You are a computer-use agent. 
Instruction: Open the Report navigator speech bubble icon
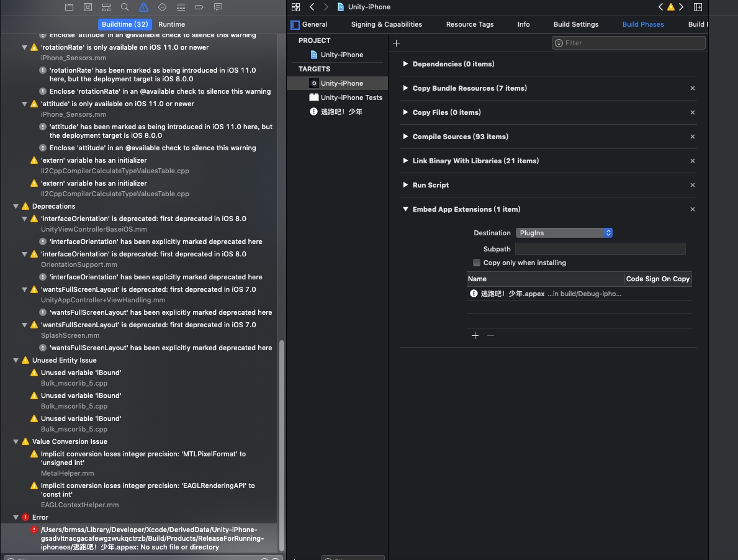218,7
